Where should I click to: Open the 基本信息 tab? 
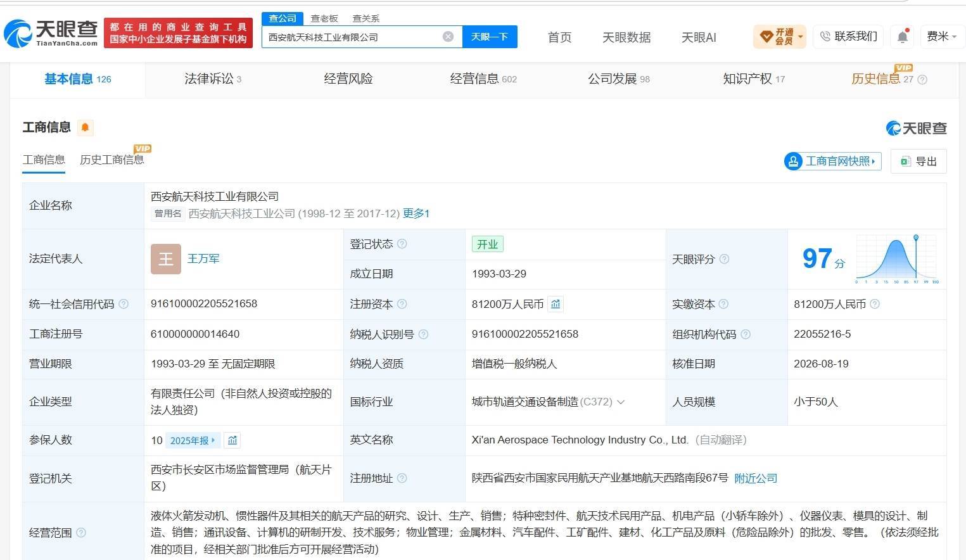(x=77, y=79)
